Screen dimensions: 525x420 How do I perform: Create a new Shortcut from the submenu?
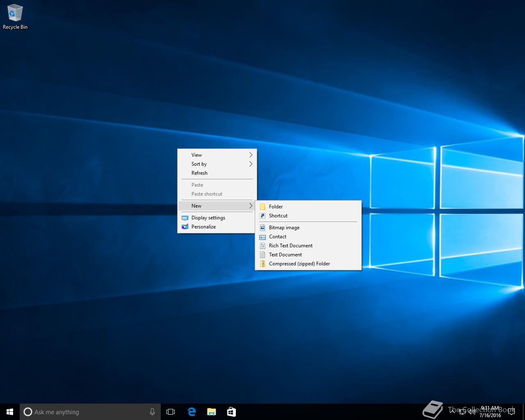pos(308,216)
